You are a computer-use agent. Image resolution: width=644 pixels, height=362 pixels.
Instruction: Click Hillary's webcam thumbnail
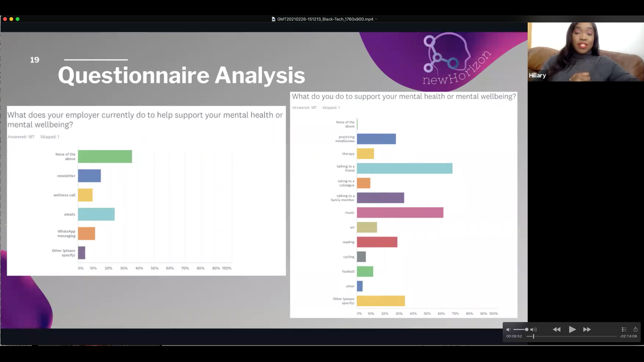[x=586, y=52]
